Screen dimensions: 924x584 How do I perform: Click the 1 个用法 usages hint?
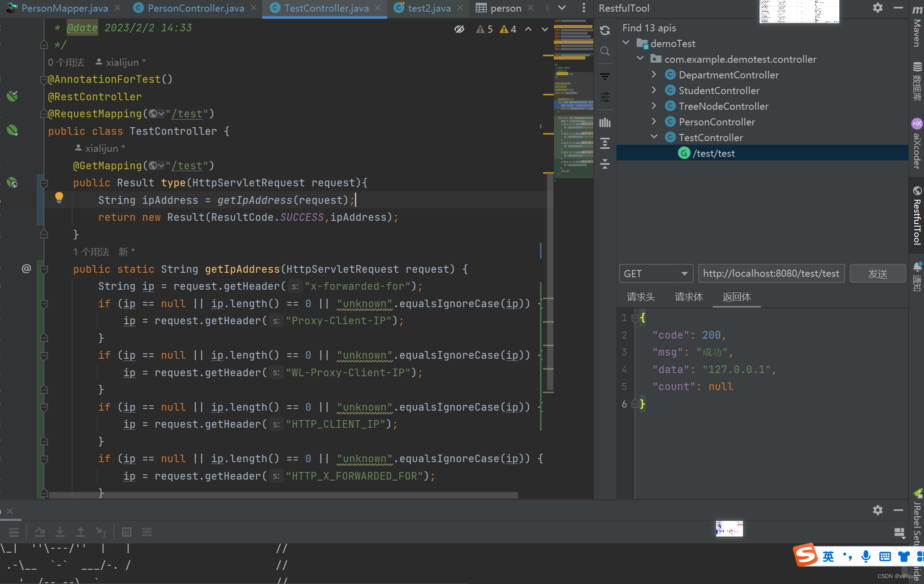[91, 252]
